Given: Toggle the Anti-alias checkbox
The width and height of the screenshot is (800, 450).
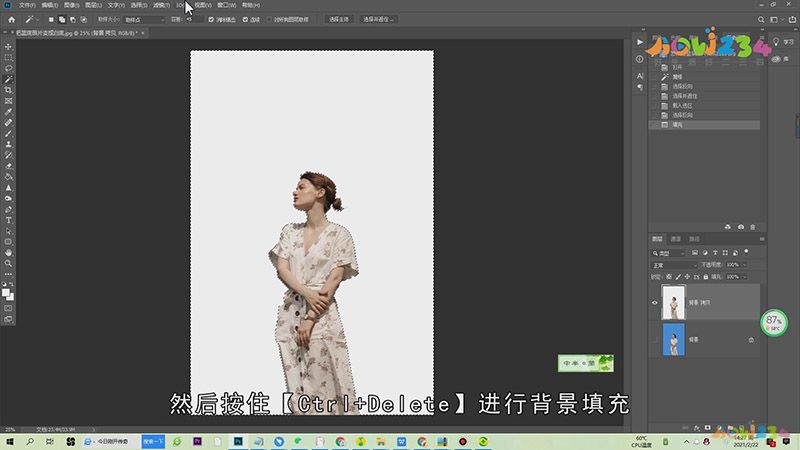Looking at the screenshot, I should pyautogui.click(x=211, y=19).
